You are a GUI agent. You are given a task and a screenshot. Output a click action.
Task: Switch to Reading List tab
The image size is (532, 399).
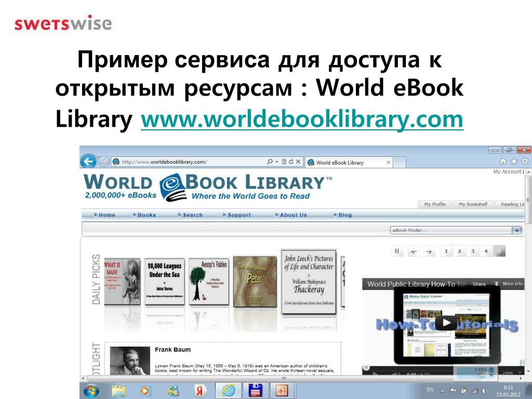click(510, 204)
